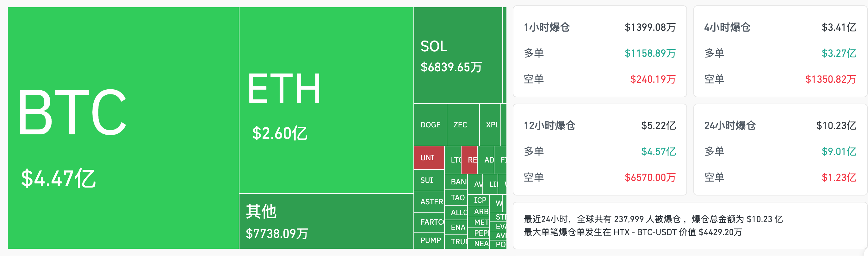The height and width of the screenshot is (256, 868).
Task: Select the DOGE tile in the treemap
Action: pos(430,125)
